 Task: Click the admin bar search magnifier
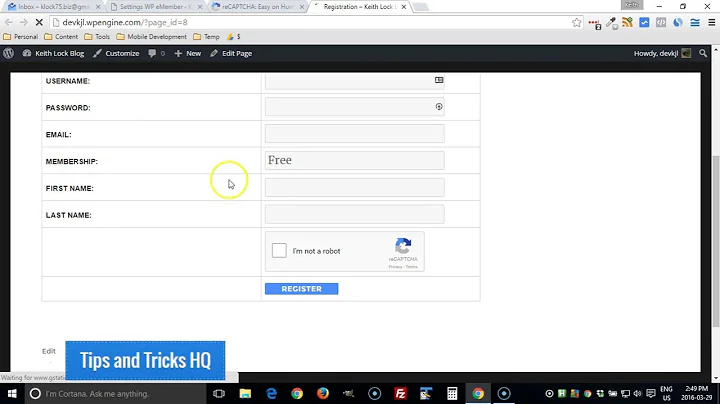tap(703, 53)
